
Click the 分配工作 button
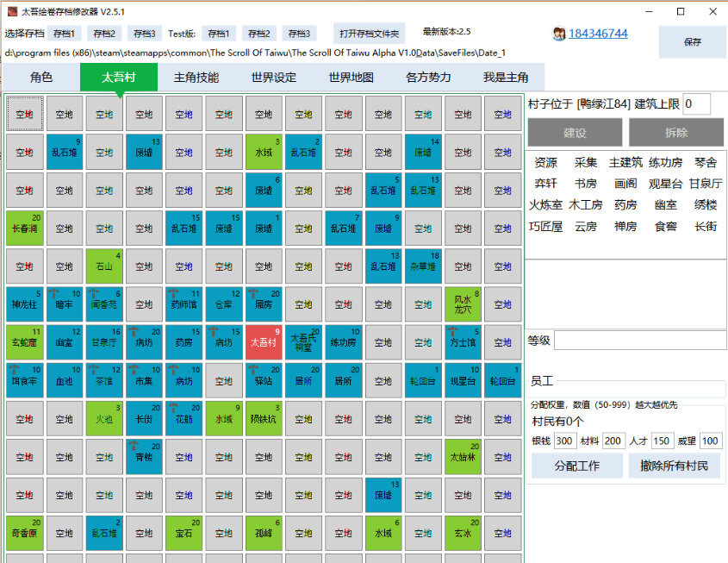(576, 466)
